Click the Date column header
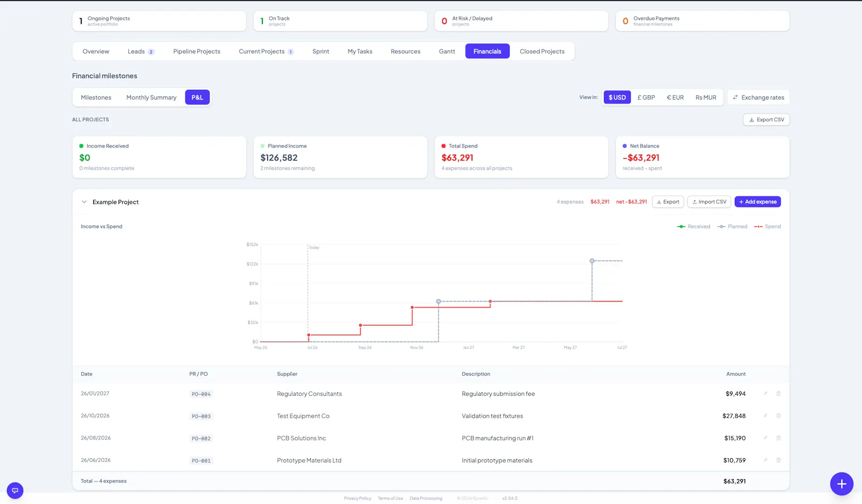This screenshot has width=862, height=504. pyautogui.click(x=87, y=374)
